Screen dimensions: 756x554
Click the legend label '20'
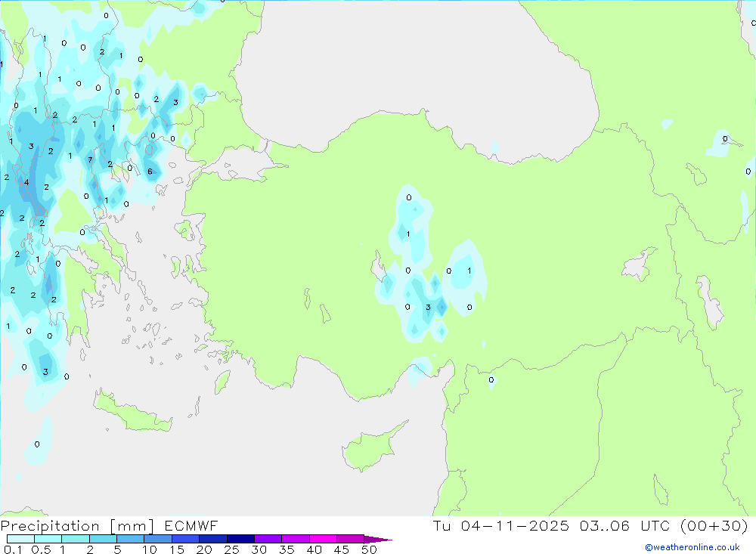coord(204,549)
